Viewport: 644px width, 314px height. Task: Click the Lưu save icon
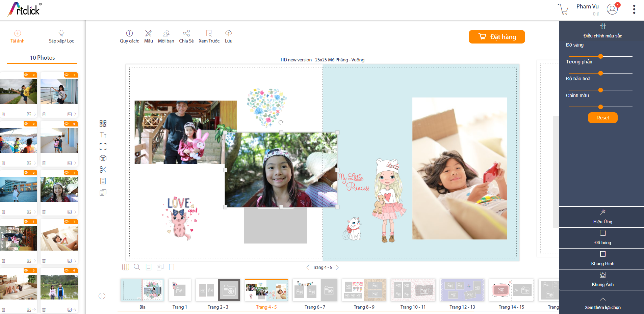click(229, 33)
